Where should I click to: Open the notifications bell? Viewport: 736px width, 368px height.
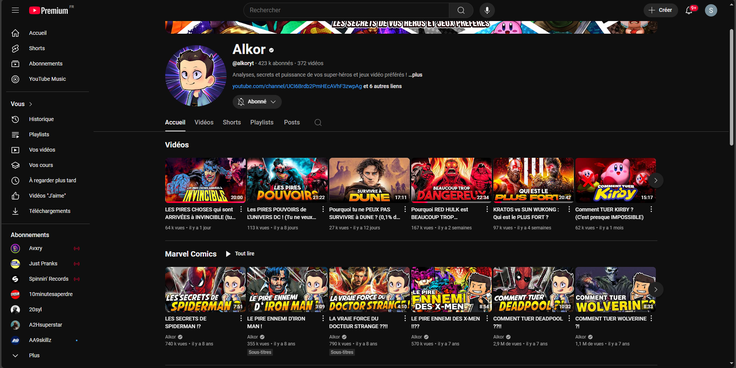click(689, 10)
